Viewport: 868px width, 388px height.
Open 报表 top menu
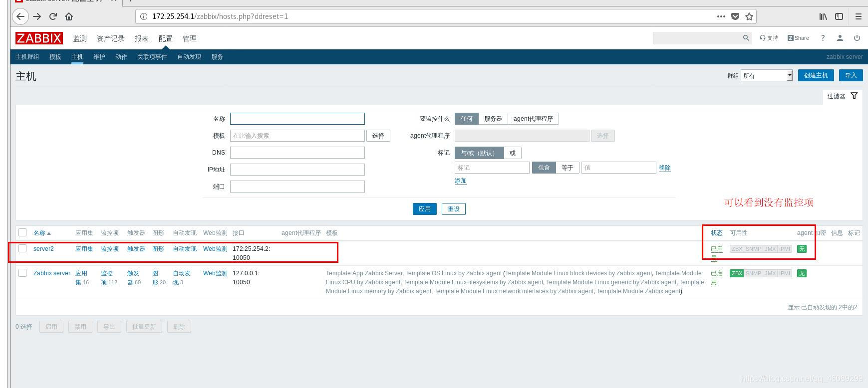tap(141, 38)
